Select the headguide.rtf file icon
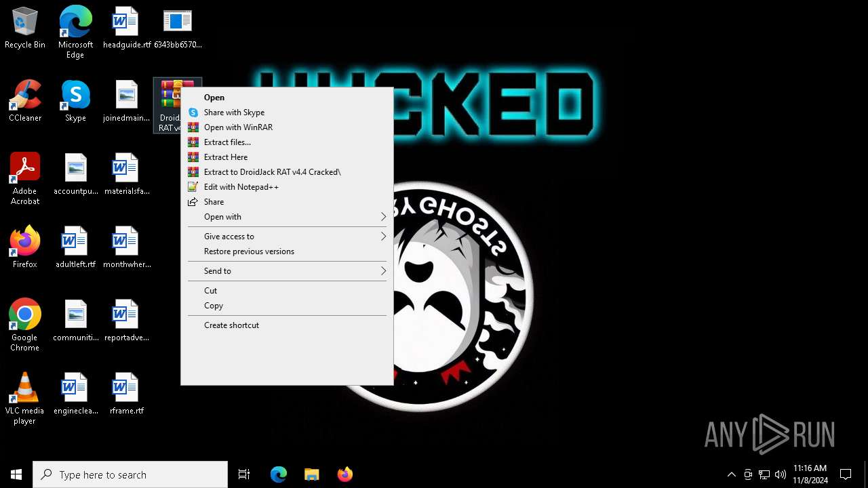The height and width of the screenshot is (488, 868). coord(126,28)
